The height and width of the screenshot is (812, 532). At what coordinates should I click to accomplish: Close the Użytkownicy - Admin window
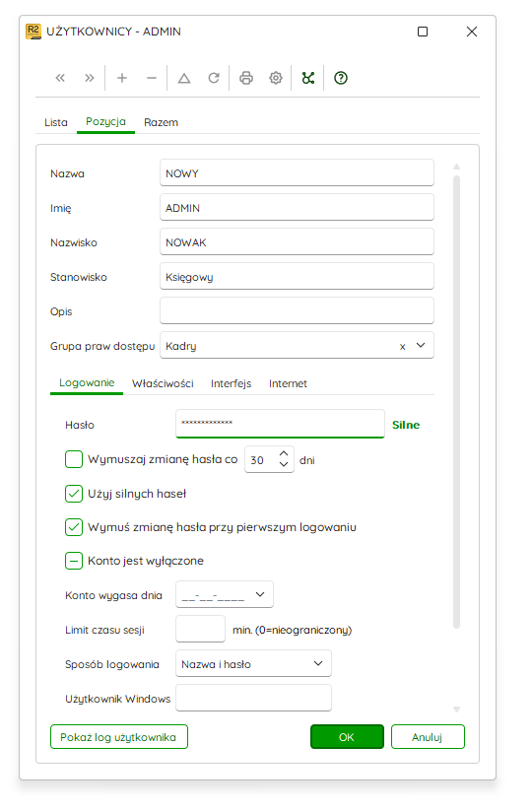coord(472,32)
